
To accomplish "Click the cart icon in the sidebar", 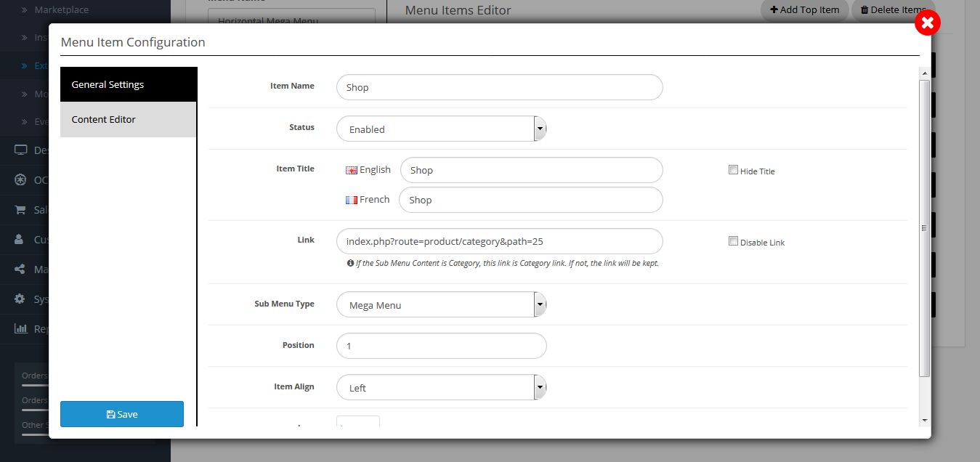I will coord(20,210).
